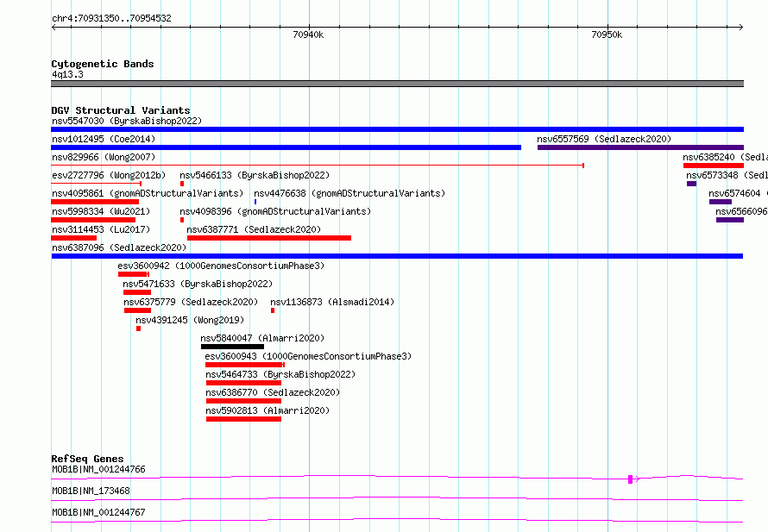Click the nsv5547030 (ByrskaBishop2022) variant label

point(127,121)
